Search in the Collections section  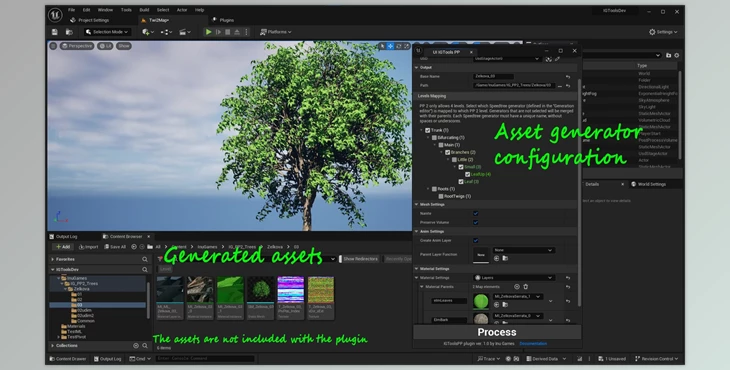[x=145, y=346]
